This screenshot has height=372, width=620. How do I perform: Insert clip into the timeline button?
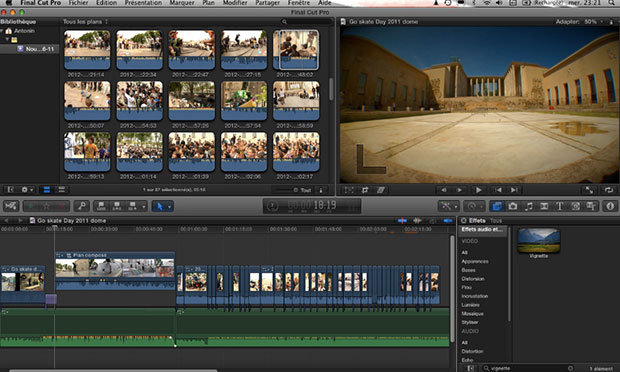(117, 206)
